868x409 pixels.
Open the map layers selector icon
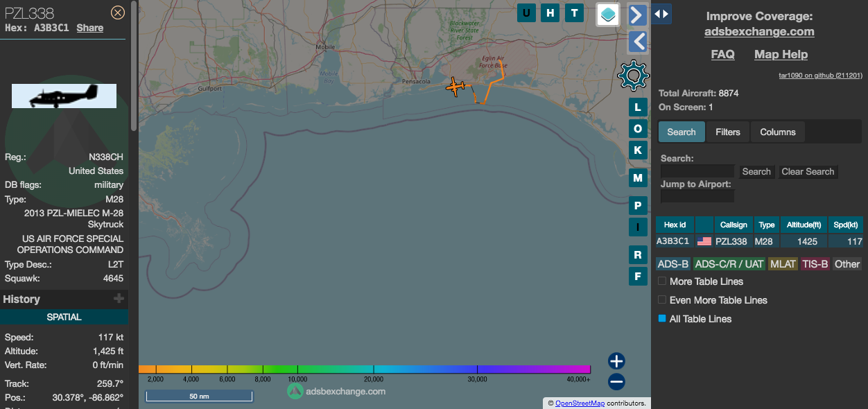click(609, 14)
